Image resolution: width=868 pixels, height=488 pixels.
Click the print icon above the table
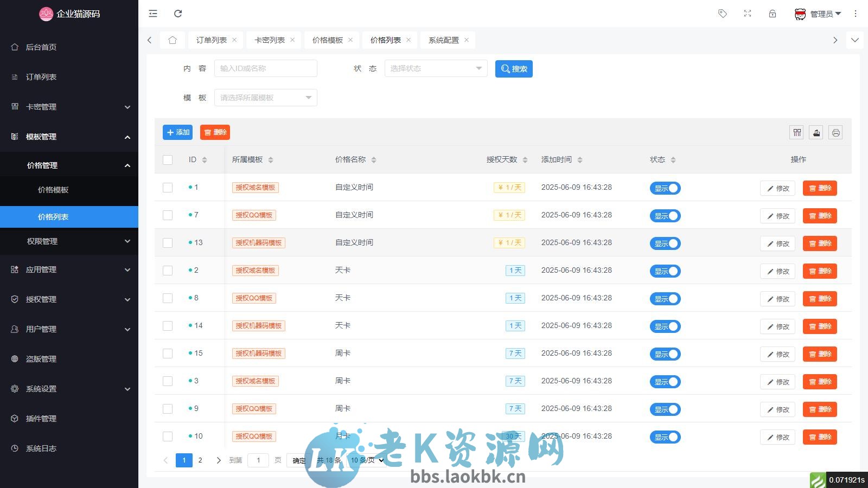pos(835,132)
